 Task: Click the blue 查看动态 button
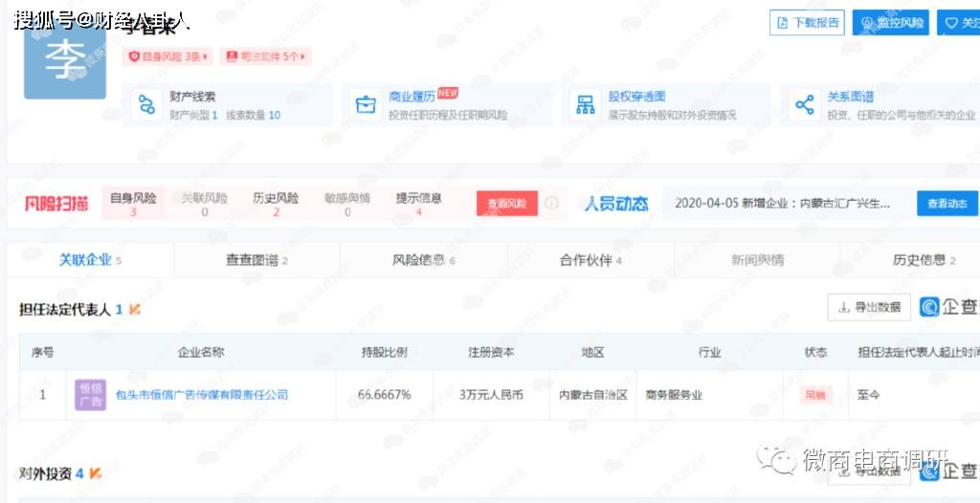pos(947,204)
